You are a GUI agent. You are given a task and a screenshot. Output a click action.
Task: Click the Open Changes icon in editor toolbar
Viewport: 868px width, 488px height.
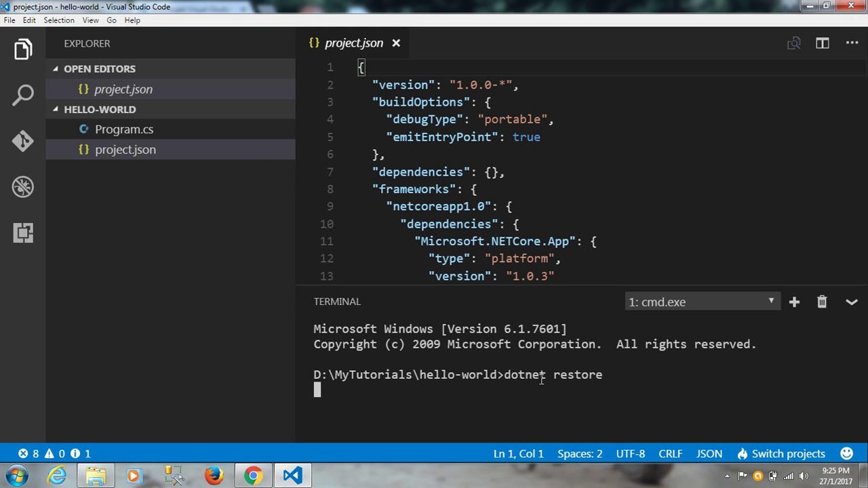tap(793, 43)
